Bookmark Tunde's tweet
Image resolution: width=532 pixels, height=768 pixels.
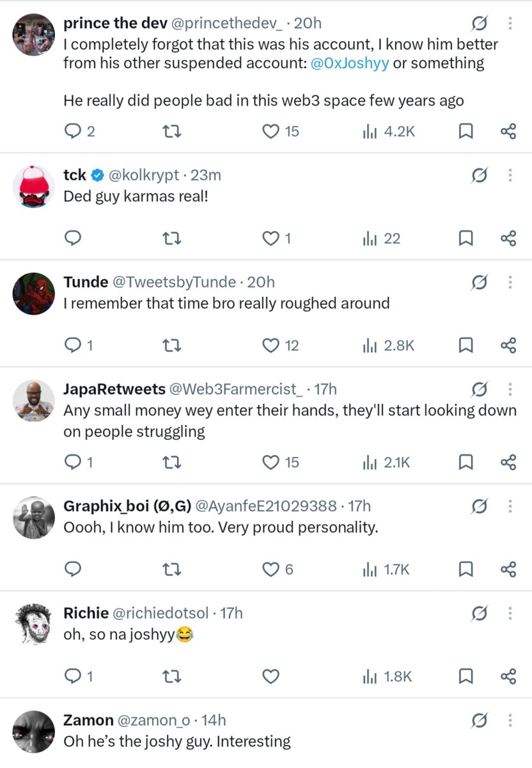click(x=466, y=346)
